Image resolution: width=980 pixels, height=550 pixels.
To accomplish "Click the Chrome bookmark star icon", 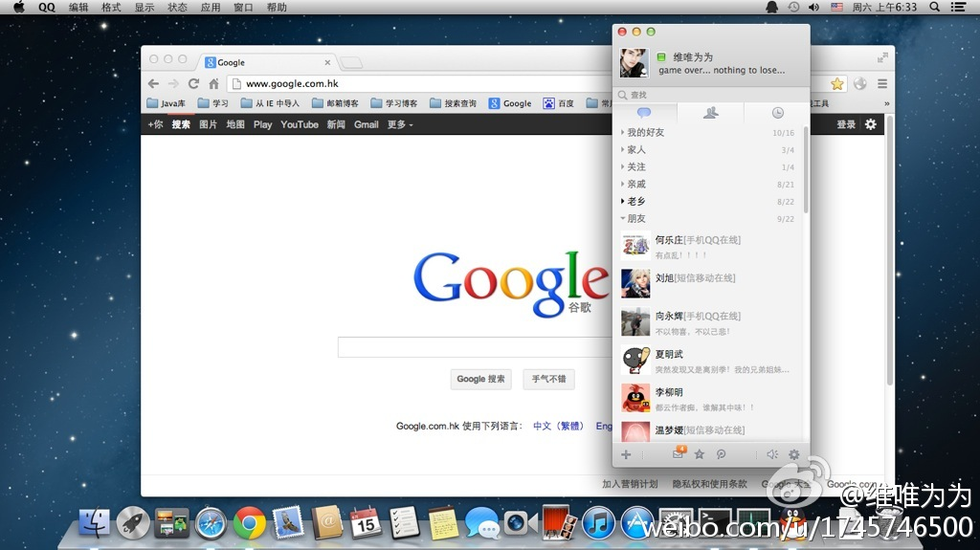I will click(x=836, y=84).
